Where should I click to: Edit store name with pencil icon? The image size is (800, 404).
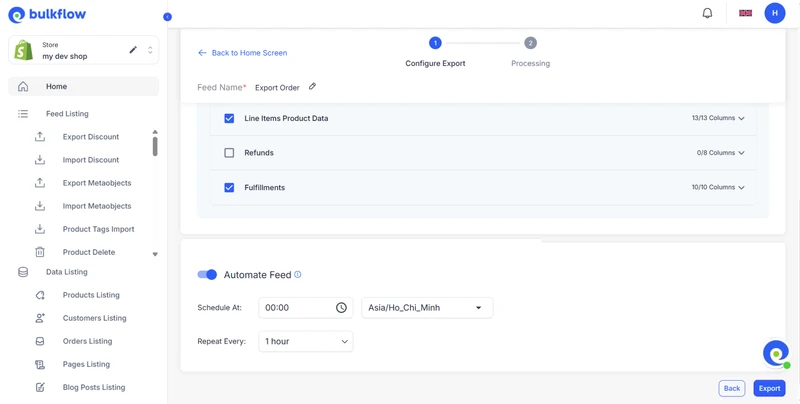[133, 49]
